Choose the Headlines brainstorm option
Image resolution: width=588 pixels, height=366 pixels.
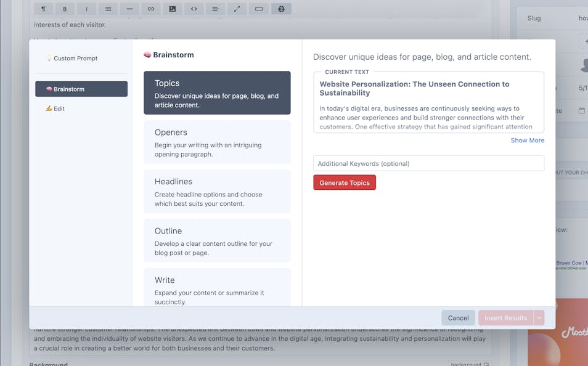(217, 192)
